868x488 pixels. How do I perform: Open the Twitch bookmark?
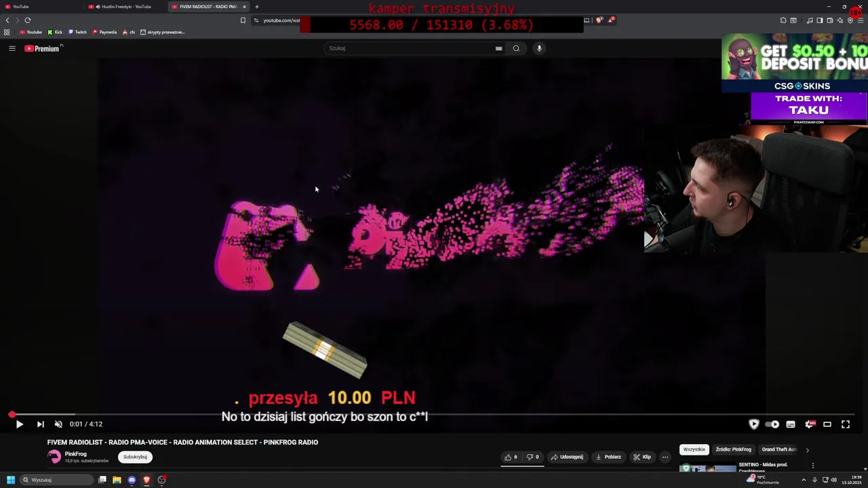pos(77,32)
